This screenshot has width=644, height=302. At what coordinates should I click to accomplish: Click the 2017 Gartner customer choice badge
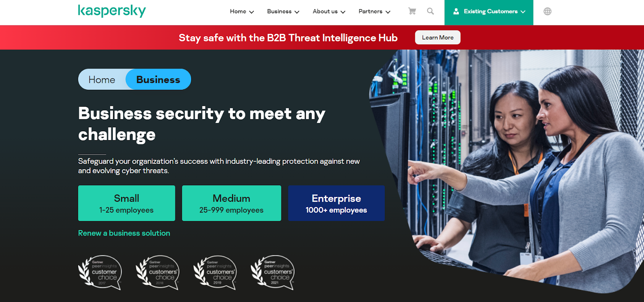coord(100,273)
